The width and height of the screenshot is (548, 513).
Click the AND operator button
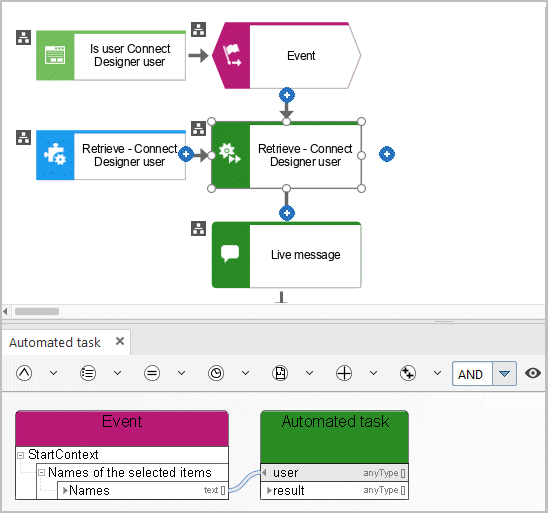(x=472, y=374)
